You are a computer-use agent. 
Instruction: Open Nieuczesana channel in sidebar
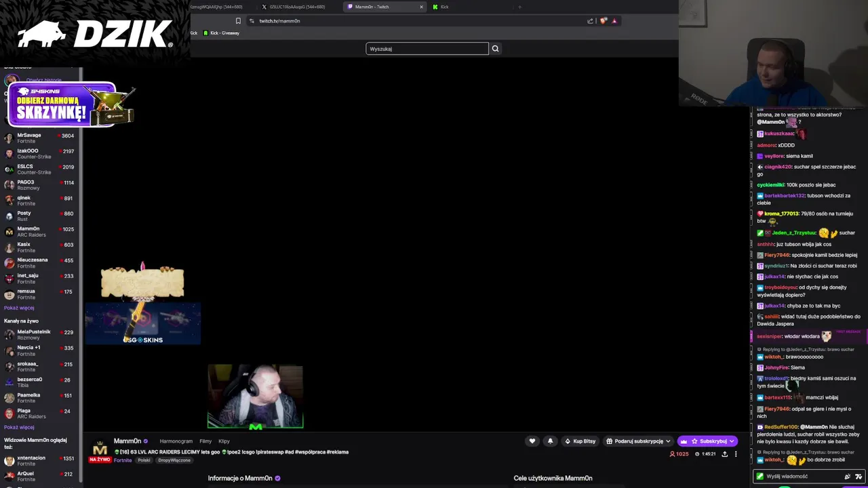point(40,263)
